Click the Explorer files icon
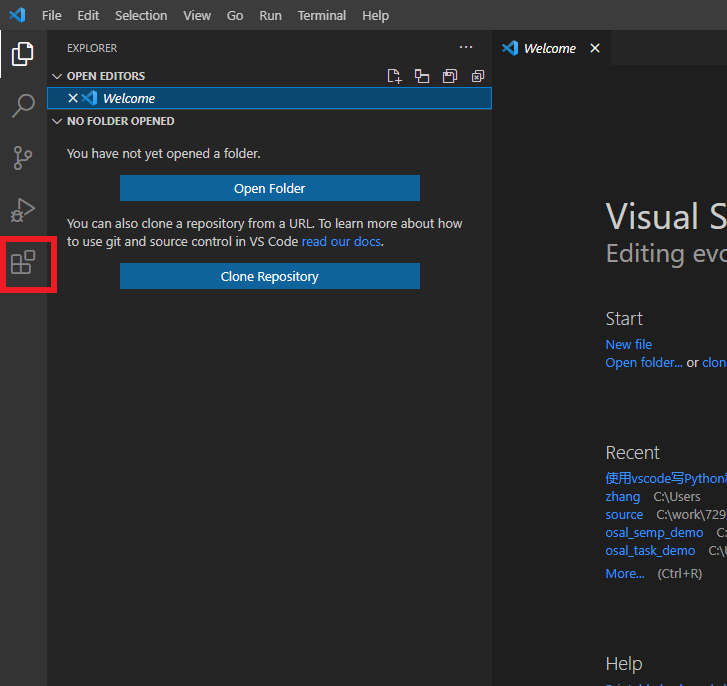The height and width of the screenshot is (686, 727). click(23, 54)
